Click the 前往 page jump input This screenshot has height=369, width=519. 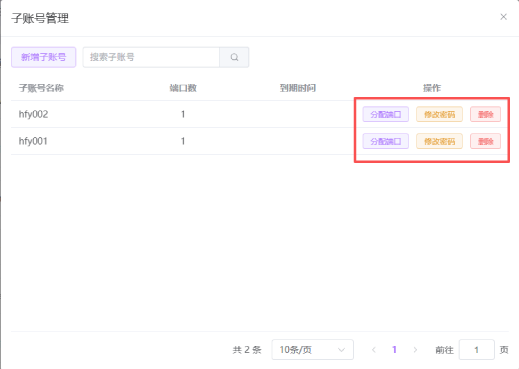(477, 350)
